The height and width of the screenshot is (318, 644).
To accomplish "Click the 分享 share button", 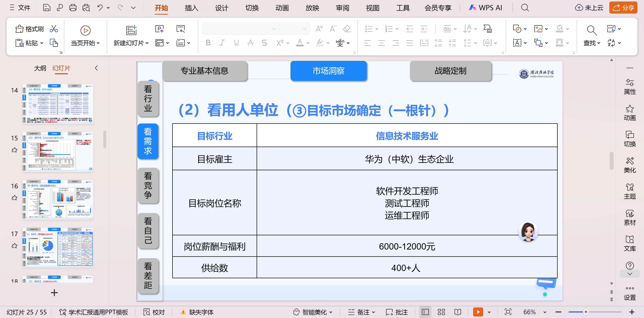I will (x=623, y=8).
